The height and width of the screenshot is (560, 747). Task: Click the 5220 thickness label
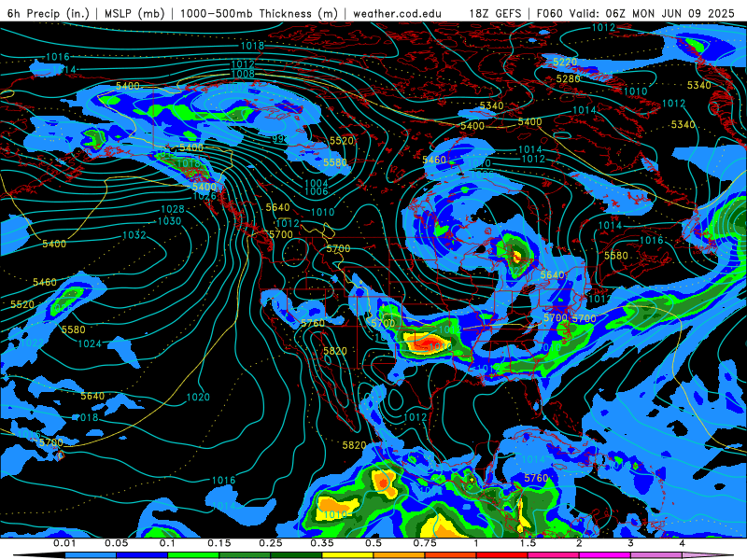click(x=565, y=62)
